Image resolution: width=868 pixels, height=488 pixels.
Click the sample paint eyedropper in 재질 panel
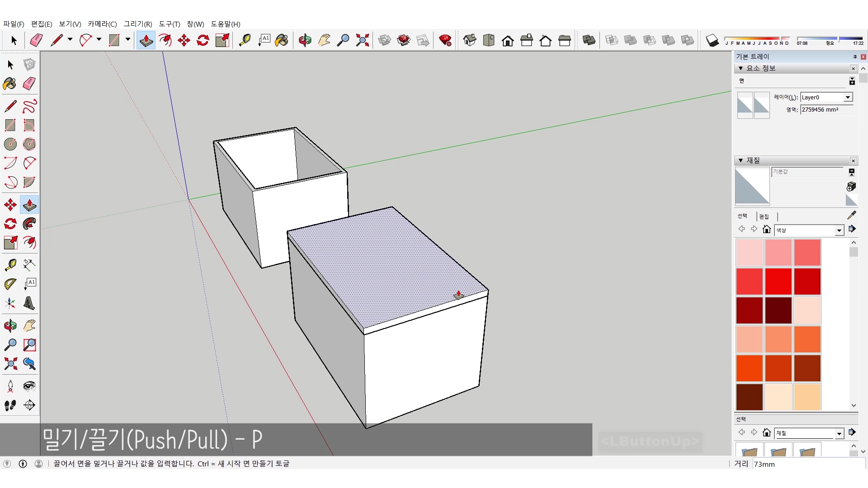coord(852,216)
